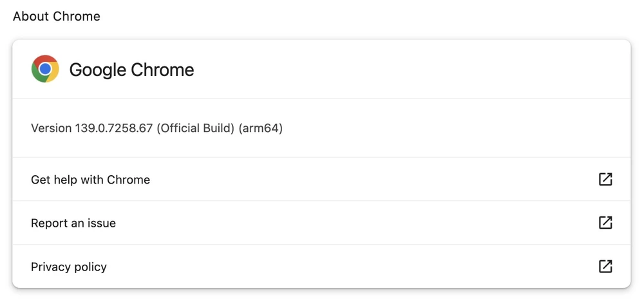
Task: Click green segment of Chrome logo
Action: pos(37,73)
